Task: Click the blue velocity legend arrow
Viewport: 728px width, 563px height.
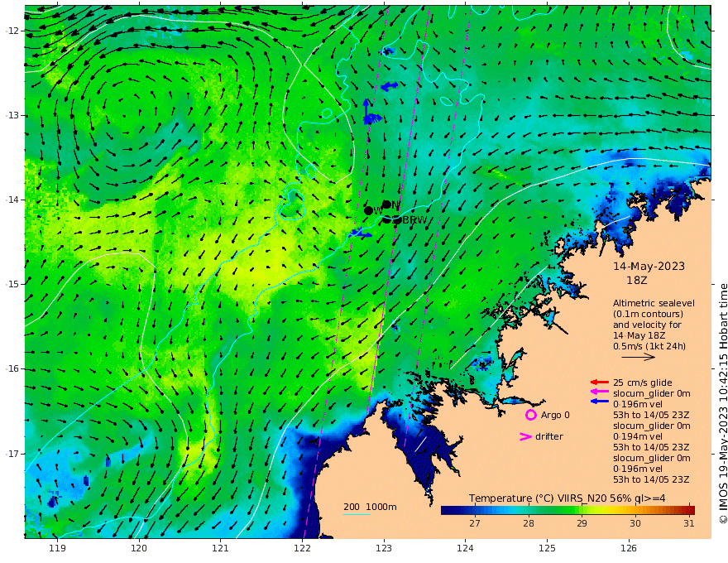Action: [600, 401]
